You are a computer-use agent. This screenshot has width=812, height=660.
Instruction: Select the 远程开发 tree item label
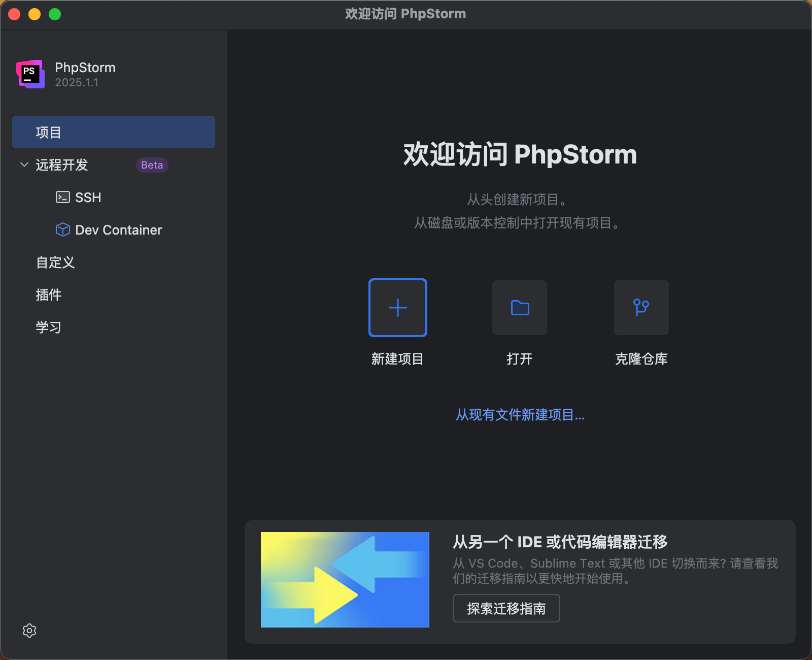pos(62,165)
